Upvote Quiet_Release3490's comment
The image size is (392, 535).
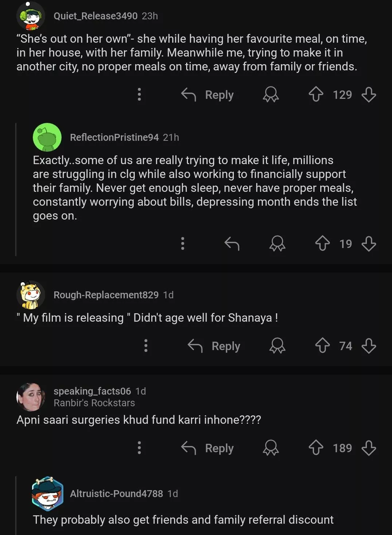coord(315,94)
